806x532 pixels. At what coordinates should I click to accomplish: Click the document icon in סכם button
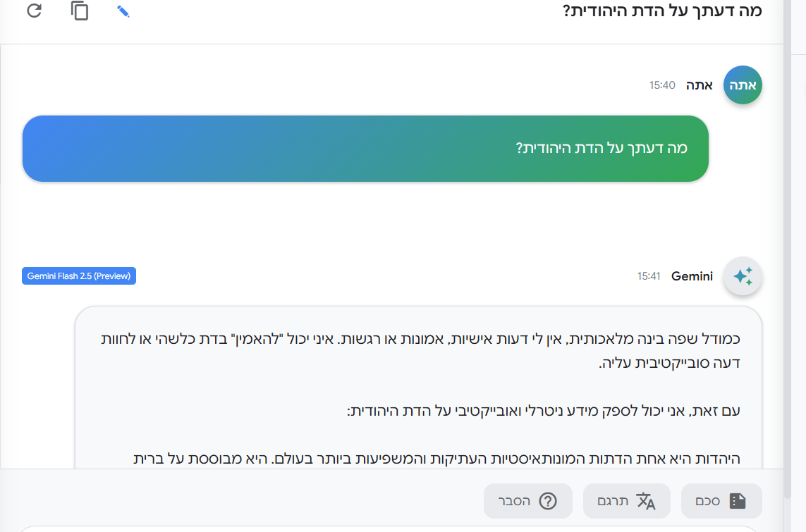[x=738, y=501]
